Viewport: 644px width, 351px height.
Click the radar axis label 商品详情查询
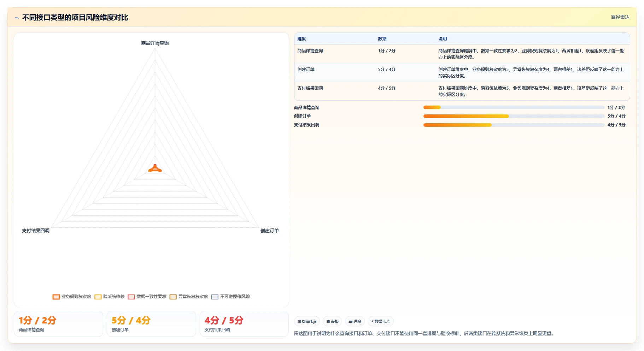155,43
